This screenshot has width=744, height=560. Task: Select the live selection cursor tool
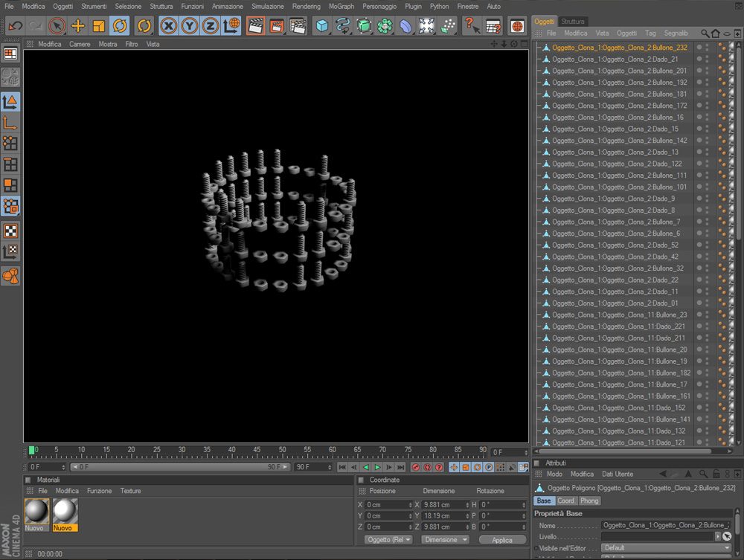point(57,25)
